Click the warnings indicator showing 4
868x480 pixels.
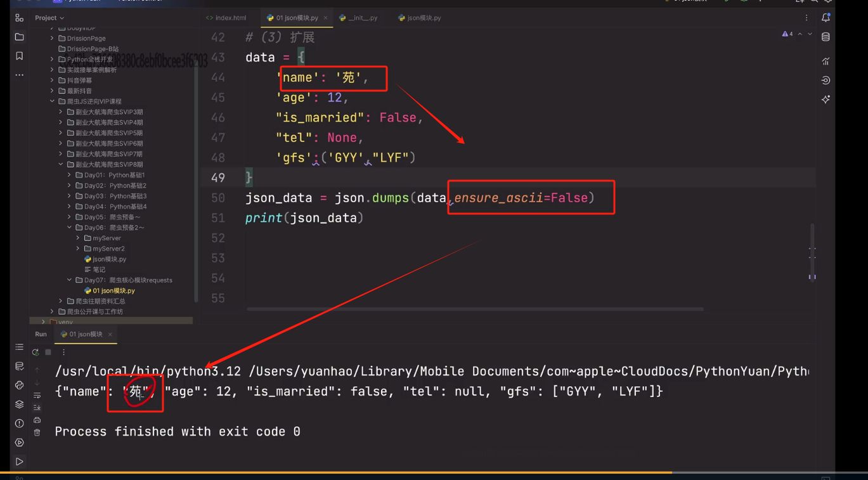[787, 34]
